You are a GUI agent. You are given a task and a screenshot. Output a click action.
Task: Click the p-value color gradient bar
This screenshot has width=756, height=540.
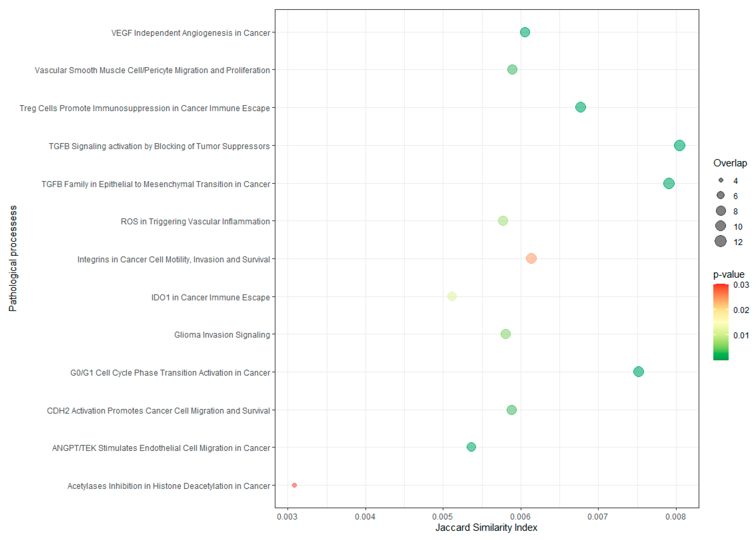point(720,322)
